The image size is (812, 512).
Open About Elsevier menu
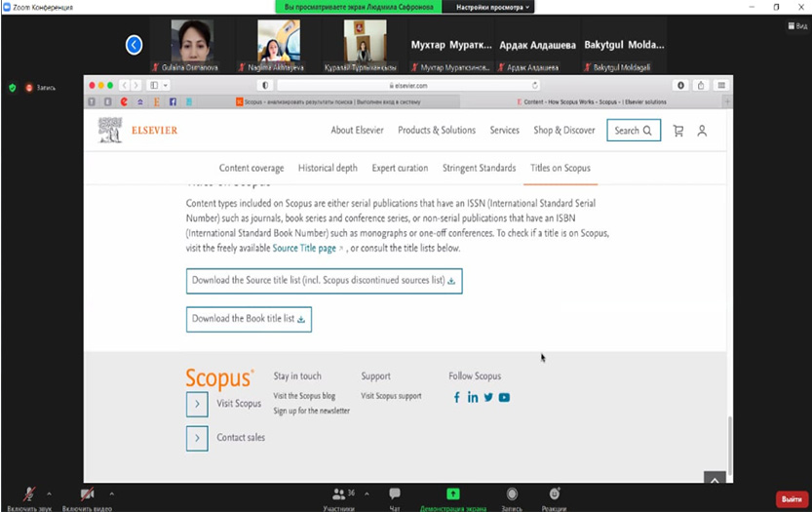[358, 130]
